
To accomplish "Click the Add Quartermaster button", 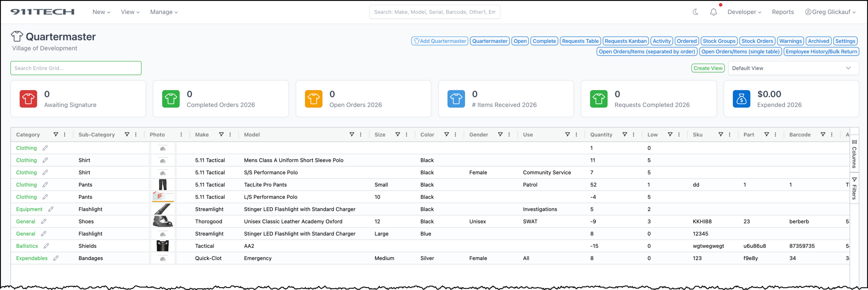I will [x=439, y=41].
